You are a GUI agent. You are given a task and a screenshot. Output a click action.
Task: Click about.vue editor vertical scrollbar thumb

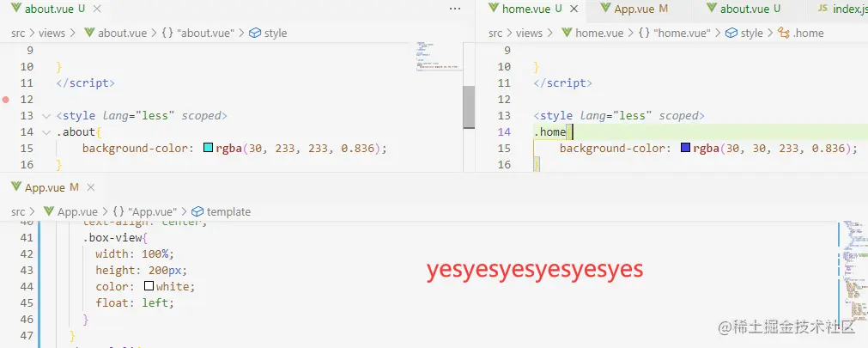point(469,107)
